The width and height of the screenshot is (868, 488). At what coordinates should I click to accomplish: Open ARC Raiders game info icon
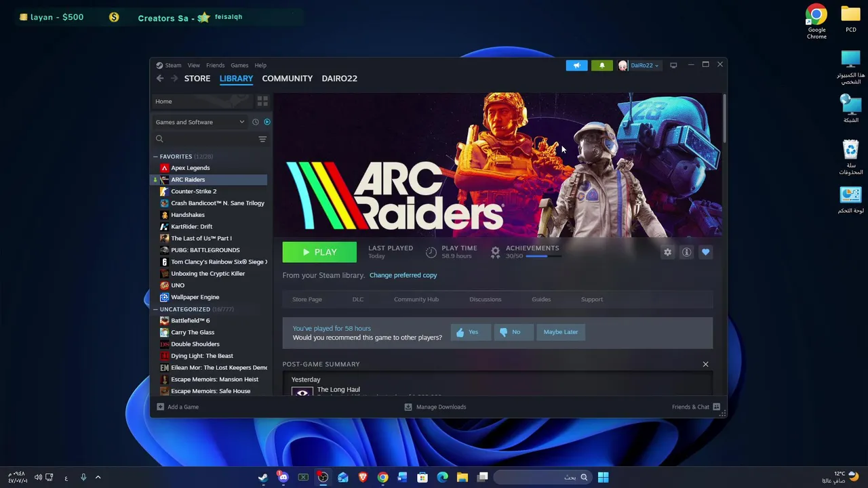686,252
